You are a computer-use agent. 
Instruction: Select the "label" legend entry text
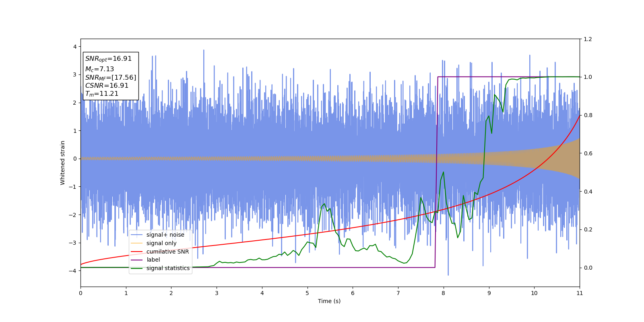click(153, 260)
